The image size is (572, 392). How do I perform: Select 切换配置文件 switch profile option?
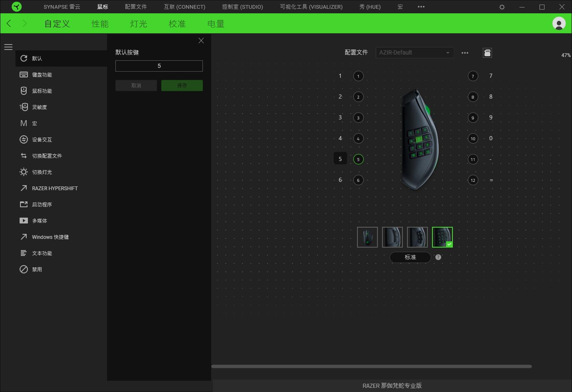pos(61,156)
